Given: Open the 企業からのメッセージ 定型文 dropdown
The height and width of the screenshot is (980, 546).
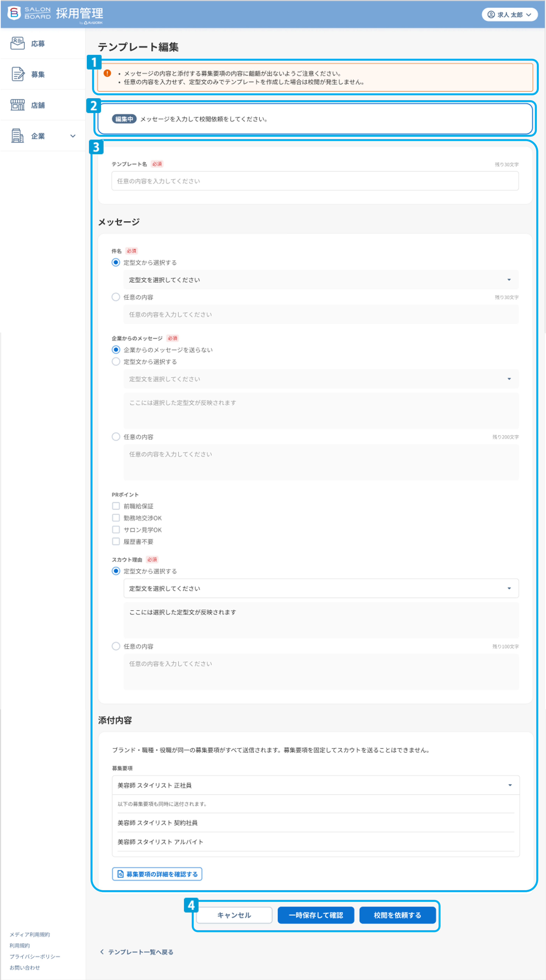Looking at the screenshot, I should click(x=321, y=379).
